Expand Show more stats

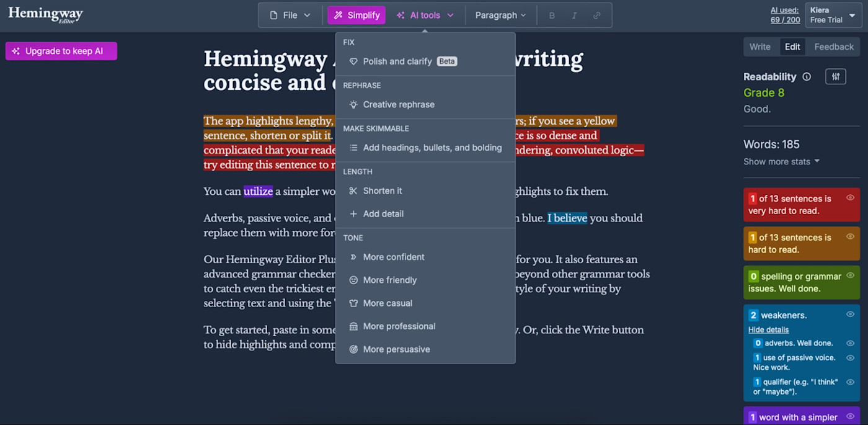(x=781, y=161)
